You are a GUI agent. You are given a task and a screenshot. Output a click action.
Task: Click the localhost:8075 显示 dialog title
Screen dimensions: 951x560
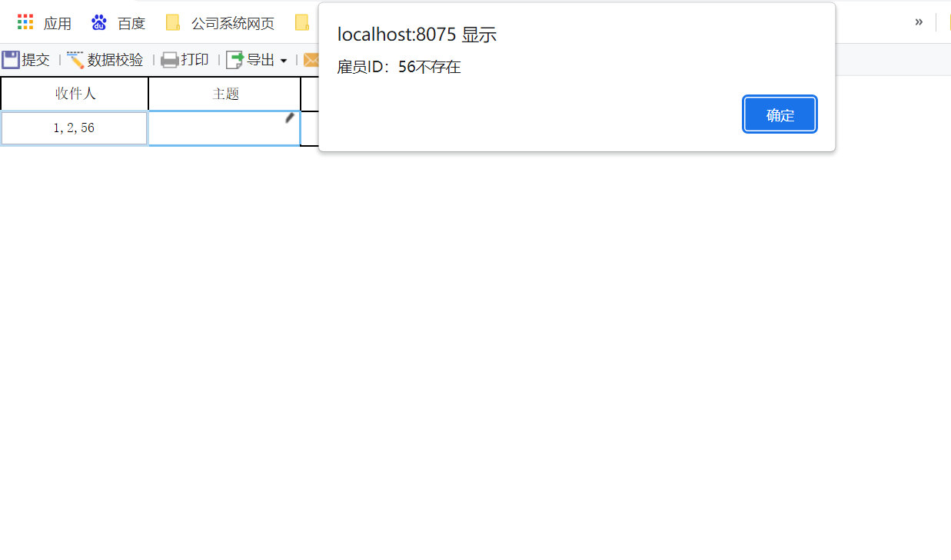(x=417, y=35)
